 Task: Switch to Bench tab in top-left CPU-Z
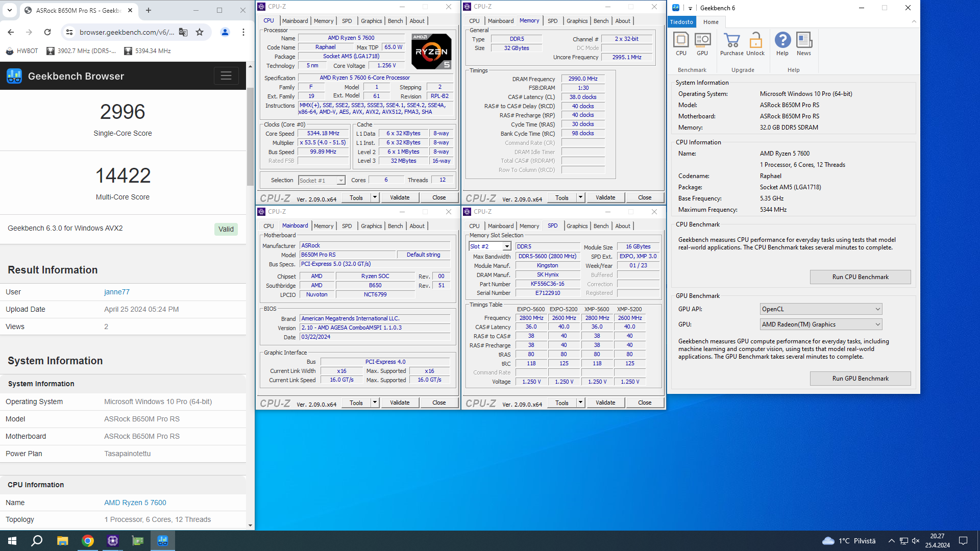395,21
